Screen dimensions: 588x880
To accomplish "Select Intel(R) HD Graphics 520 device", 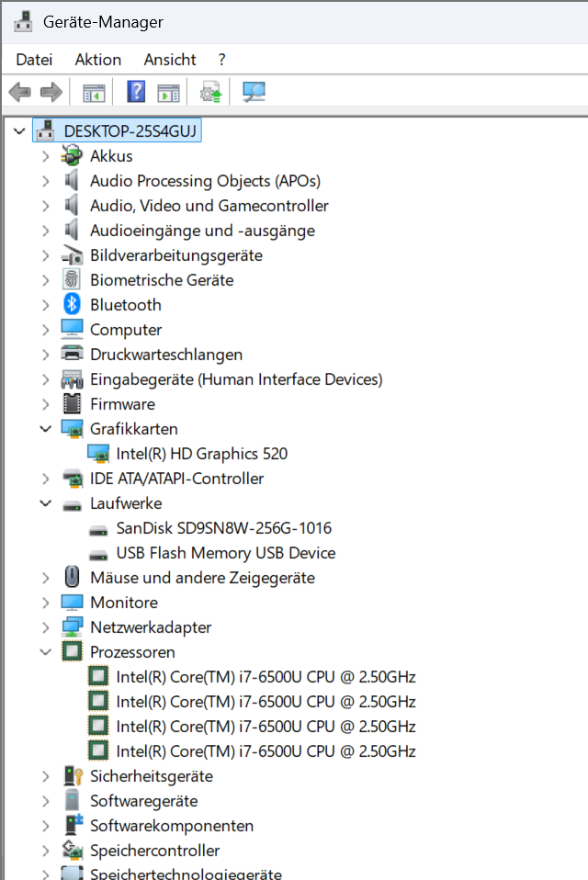I will point(201,454).
